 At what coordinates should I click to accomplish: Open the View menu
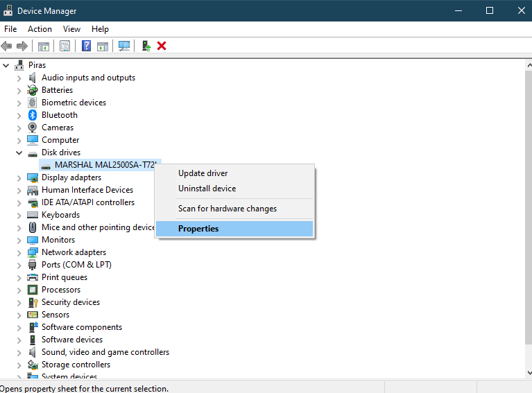tap(71, 29)
